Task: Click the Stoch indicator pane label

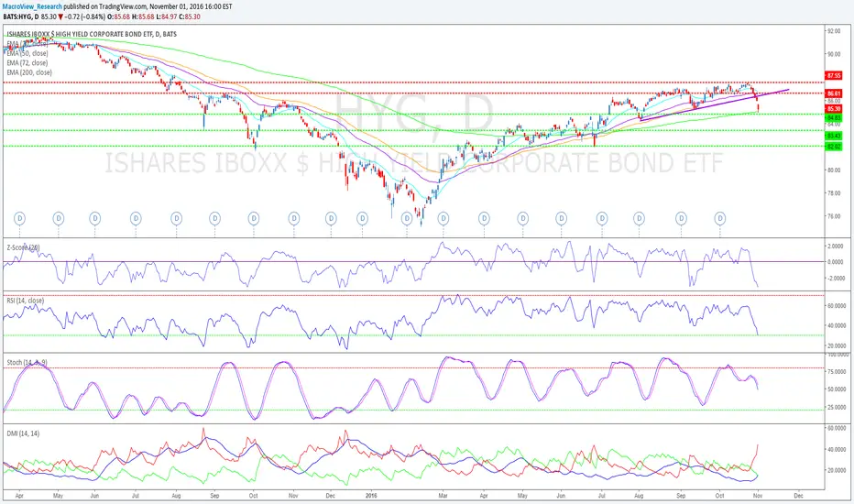Action: click(x=27, y=362)
